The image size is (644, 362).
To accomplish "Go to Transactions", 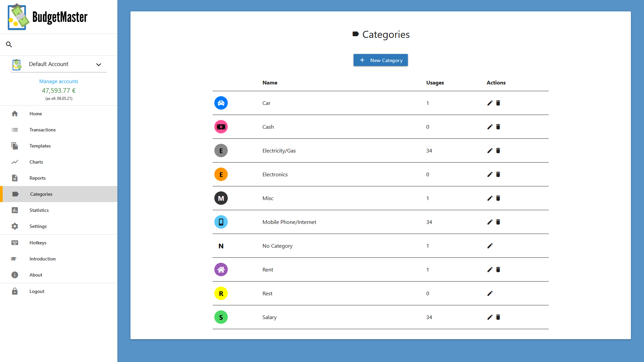I will tap(59, 130).
